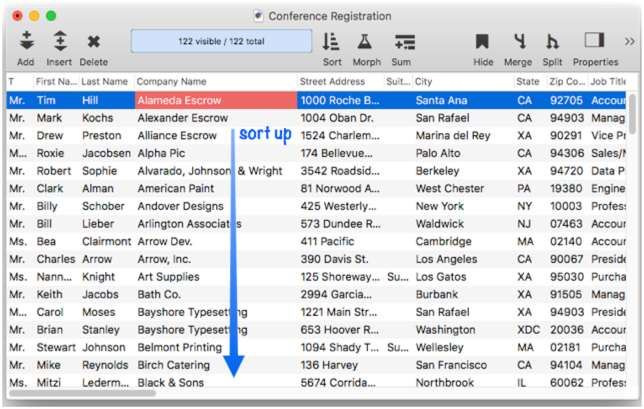This screenshot has height=409, width=644.
Task: Select last name Jacobsen
Action: pyautogui.click(x=106, y=153)
